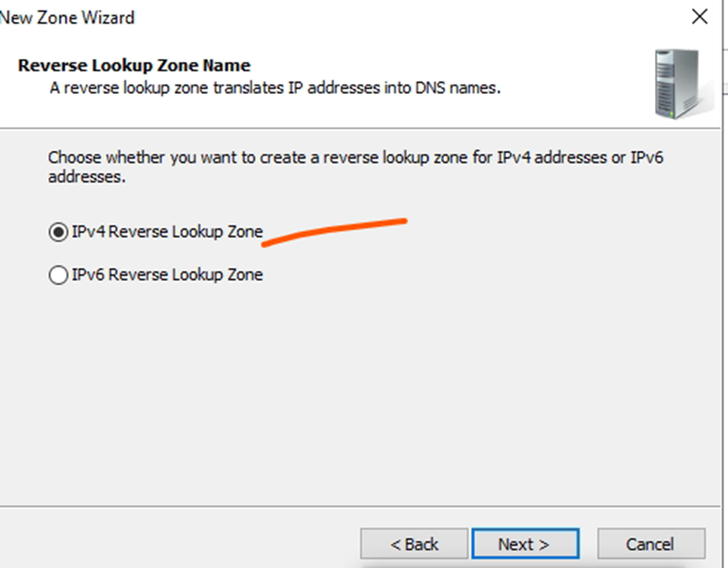Choose the IPv6 Reverse Lookup Zone radio button

coord(59,275)
